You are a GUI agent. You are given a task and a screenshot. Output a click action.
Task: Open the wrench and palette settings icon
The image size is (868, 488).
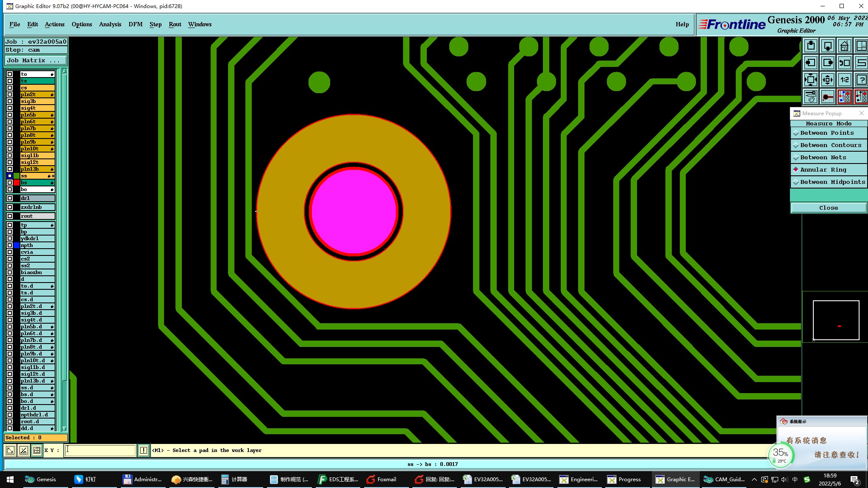click(811, 97)
